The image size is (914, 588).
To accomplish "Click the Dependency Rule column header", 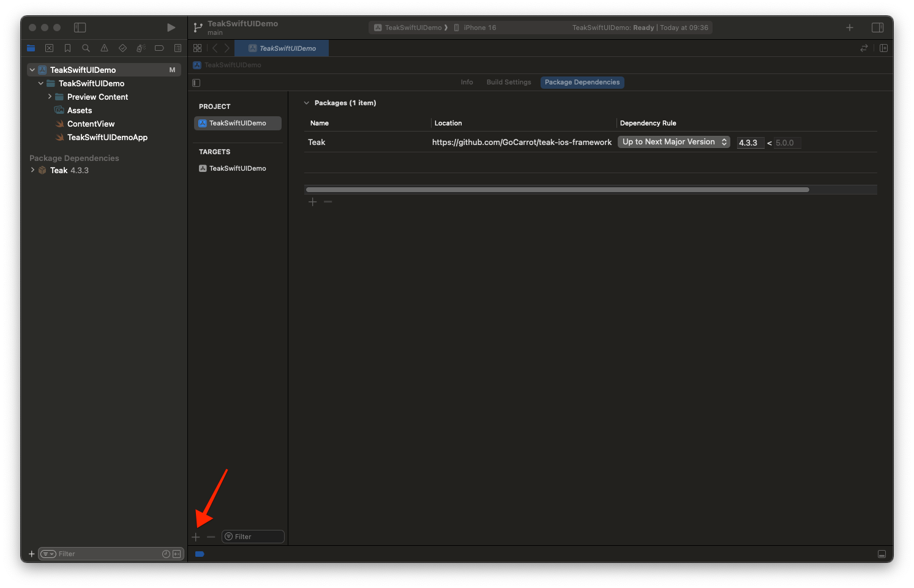I will pyautogui.click(x=648, y=124).
